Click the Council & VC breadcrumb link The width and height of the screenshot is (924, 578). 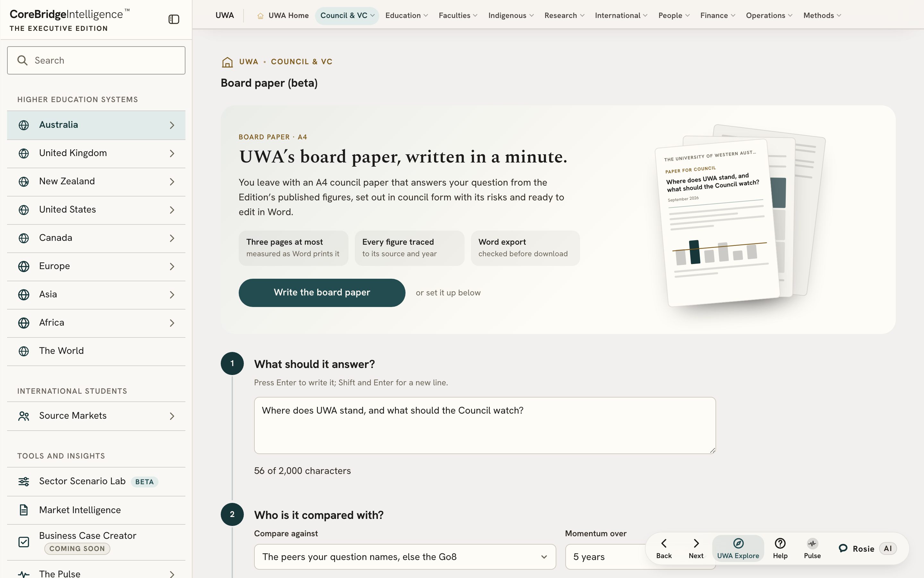pyautogui.click(x=302, y=62)
